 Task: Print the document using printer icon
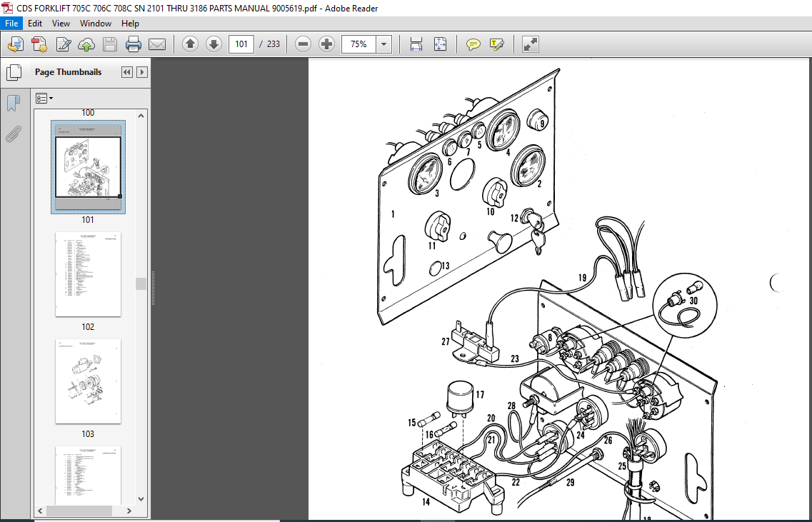[133, 44]
